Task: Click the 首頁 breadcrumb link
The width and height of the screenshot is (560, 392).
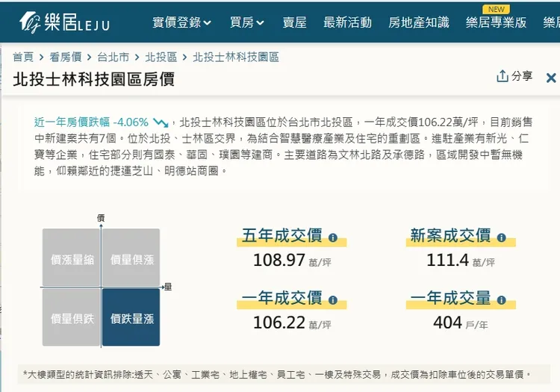Action: pos(23,57)
